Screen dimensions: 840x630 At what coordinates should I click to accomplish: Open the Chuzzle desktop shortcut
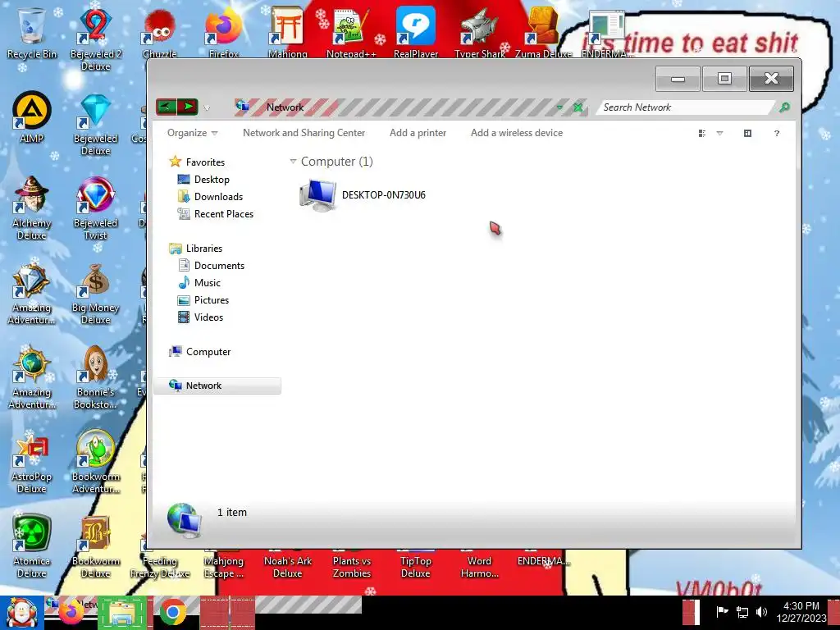(160, 32)
